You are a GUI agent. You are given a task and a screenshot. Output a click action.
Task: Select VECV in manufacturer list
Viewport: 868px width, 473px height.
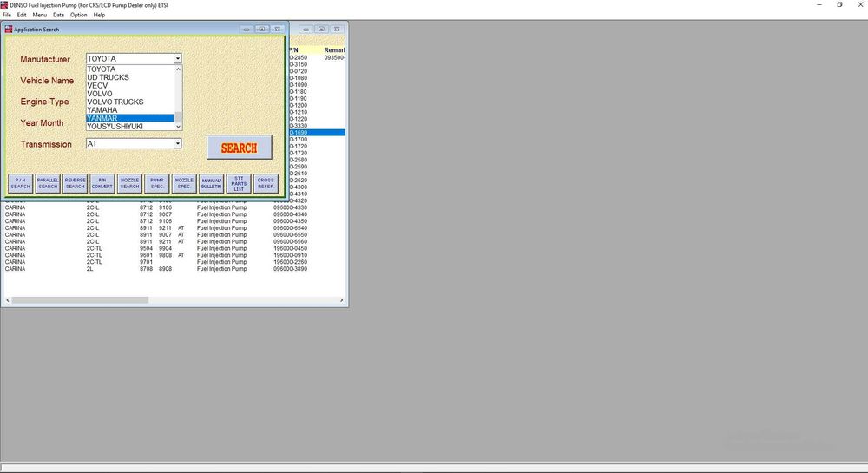[130, 86]
